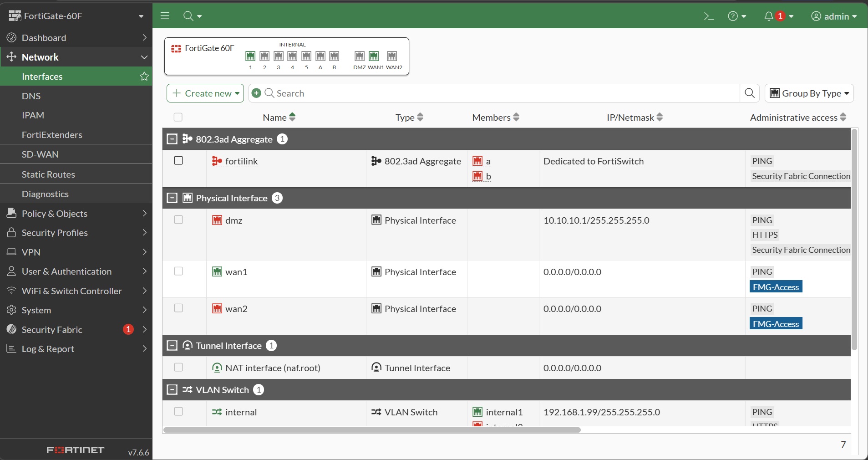Click the green add filter plus icon
This screenshot has height=460, width=868.
[x=256, y=93]
